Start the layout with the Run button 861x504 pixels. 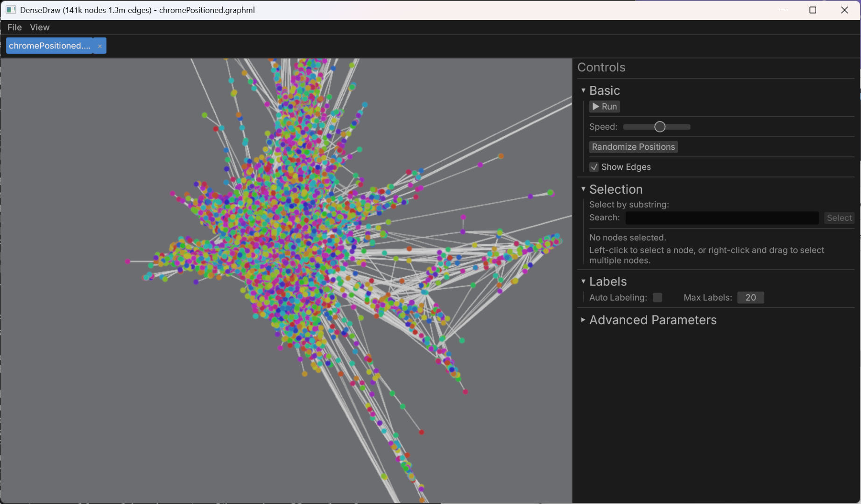604,106
